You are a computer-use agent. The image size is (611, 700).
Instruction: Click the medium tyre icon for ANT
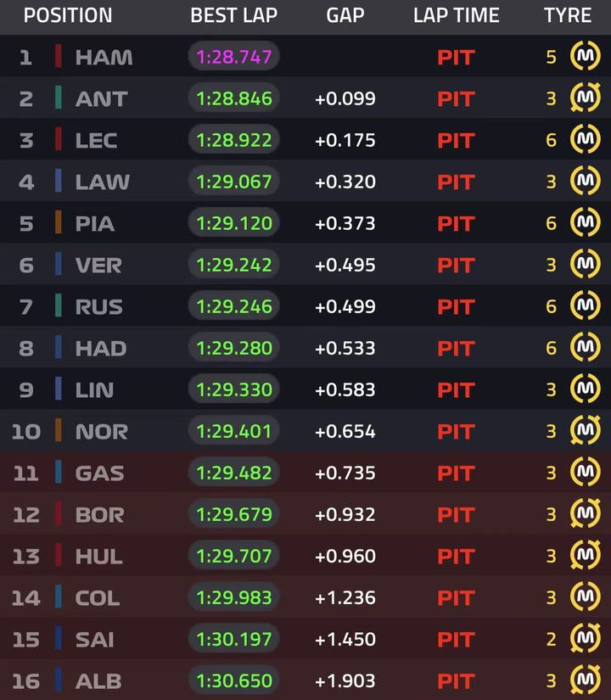[585, 98]
